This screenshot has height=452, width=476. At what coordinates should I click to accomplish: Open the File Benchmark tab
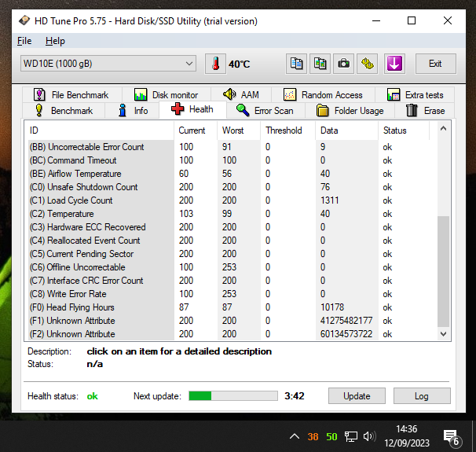[72, 95]
